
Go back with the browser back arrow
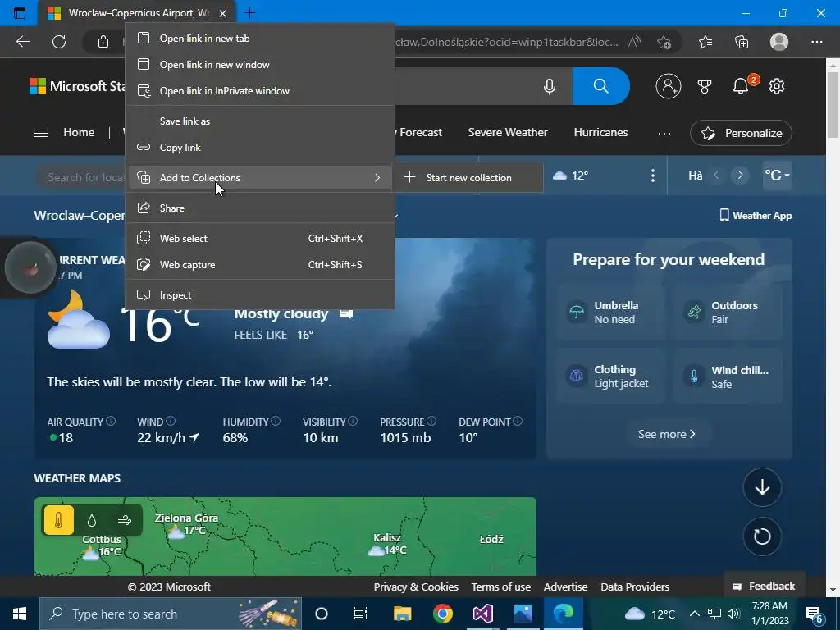(22, 42)
